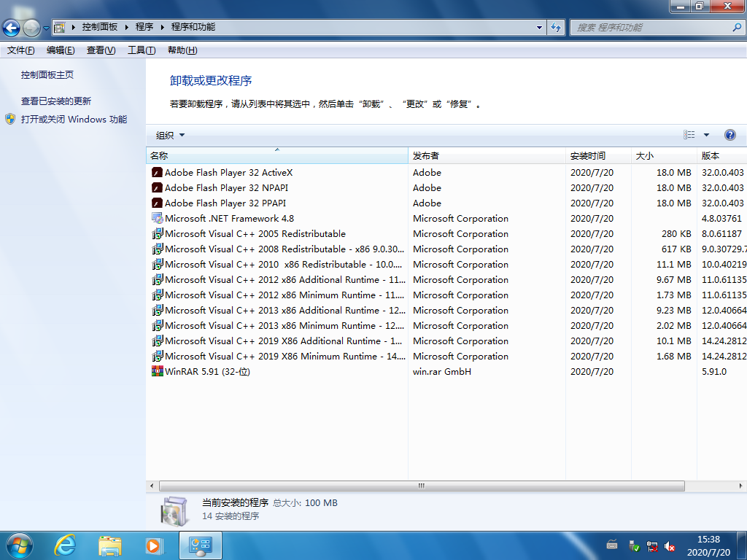The width and height of the screenshot is (747, 560).
Task: Click Visual C++ 2013 x86 Minimum Runtime icon
Action: [x=158, y=325]
